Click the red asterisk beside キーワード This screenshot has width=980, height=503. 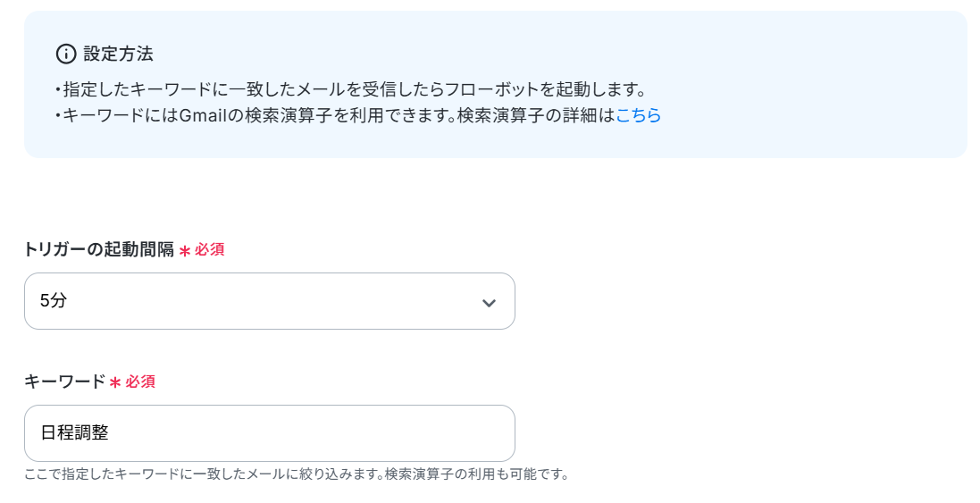click(115, 383)
